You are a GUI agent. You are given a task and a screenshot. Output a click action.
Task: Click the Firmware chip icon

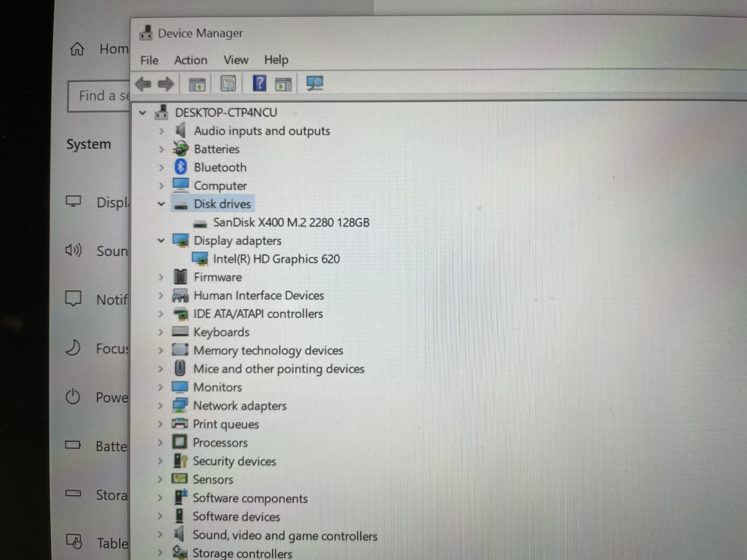coord(180,277)
